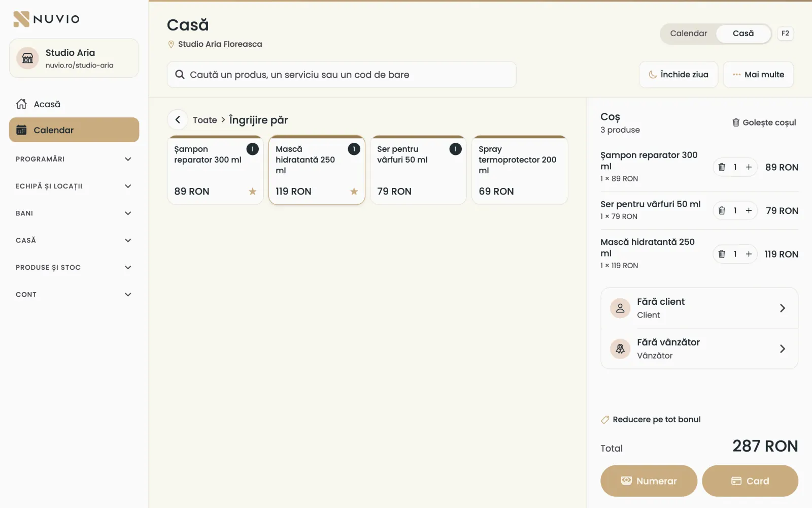
Task: Pay with Numerar cash button
Action: coord(649,481)
